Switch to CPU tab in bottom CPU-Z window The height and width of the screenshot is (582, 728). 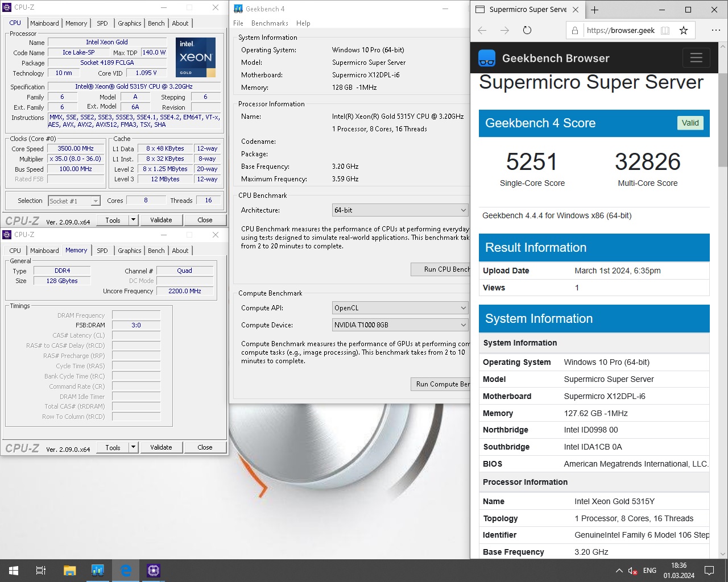(x=15, y=251)
